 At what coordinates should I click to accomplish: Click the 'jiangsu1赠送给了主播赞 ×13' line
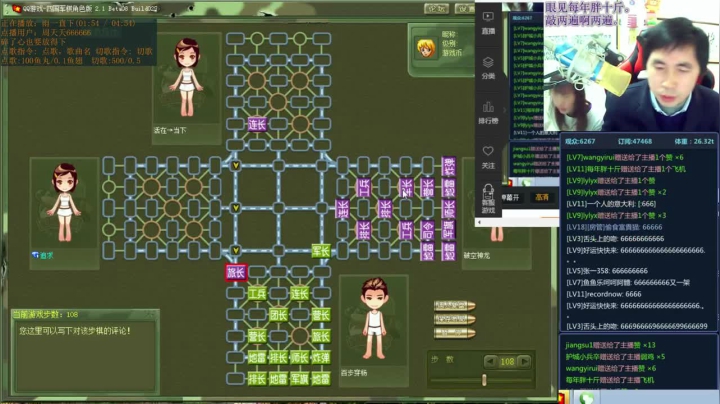click(x=610, y=345)
